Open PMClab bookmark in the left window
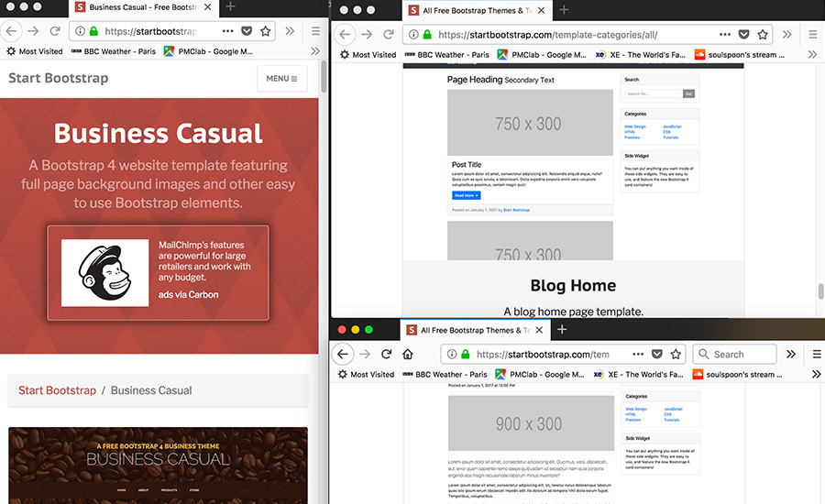Viewport: 825px width, 504px height. tap(208, 51)
